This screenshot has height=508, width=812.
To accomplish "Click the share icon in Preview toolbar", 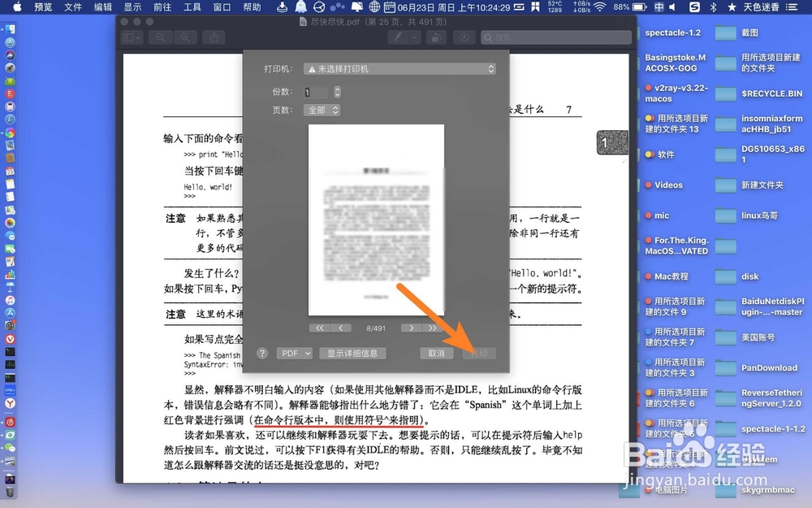I will [x=214, y=37].
